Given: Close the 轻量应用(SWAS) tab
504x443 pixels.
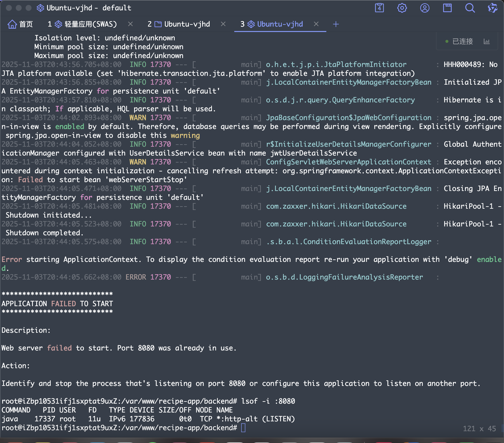Looking at the screenshot, I should [x=130, y=24].
